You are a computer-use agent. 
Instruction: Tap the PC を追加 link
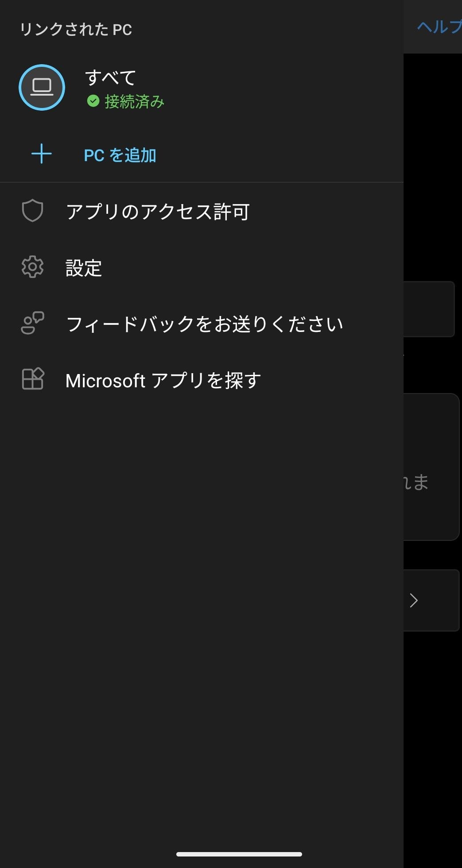tap(120, 155)
